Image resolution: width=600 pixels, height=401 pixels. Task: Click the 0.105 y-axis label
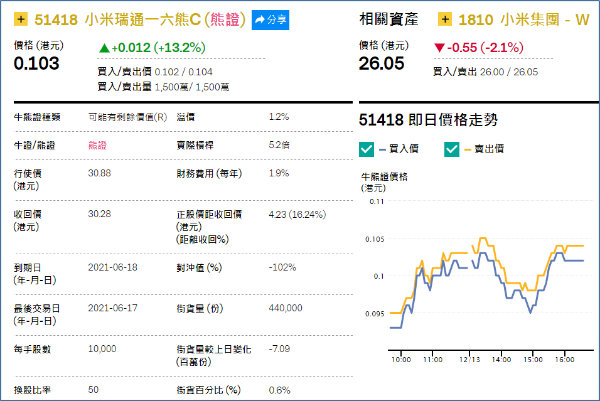click(375, 240)
